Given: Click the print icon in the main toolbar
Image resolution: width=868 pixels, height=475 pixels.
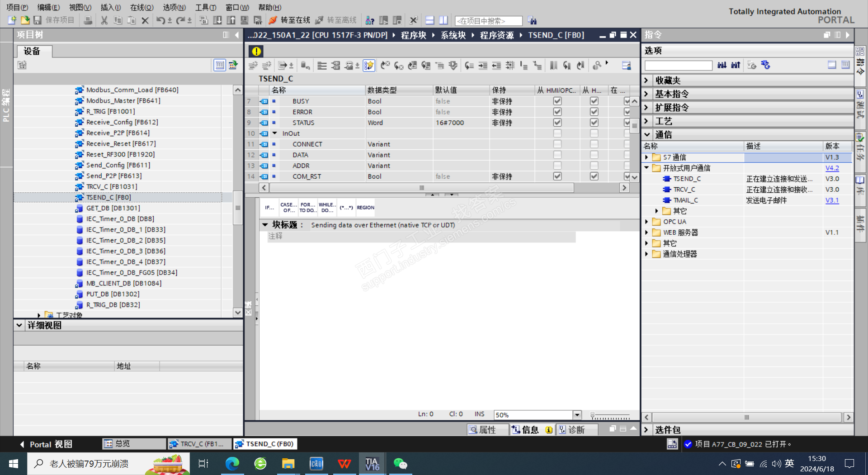Looking at the screenshot, I should [88, 20].
